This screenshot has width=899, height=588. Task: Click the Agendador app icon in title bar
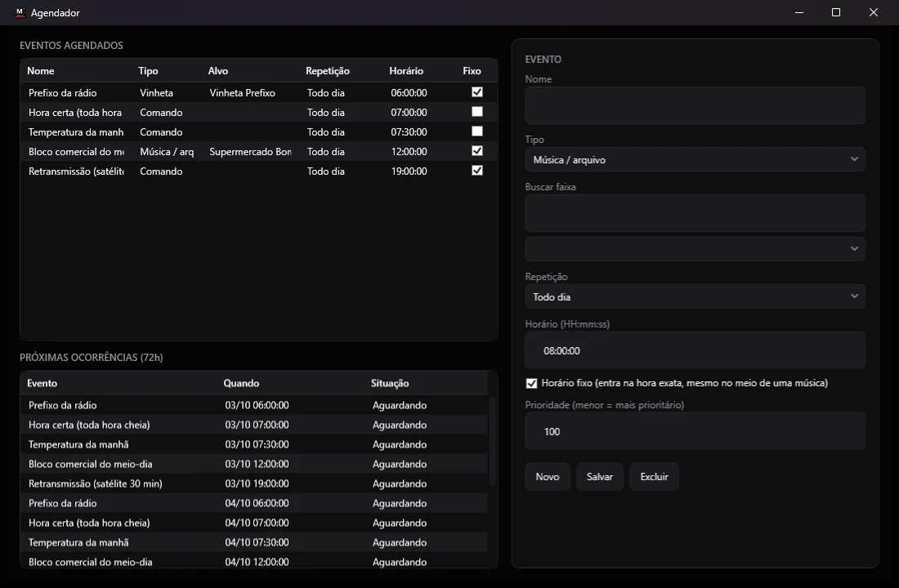[20, 12]
